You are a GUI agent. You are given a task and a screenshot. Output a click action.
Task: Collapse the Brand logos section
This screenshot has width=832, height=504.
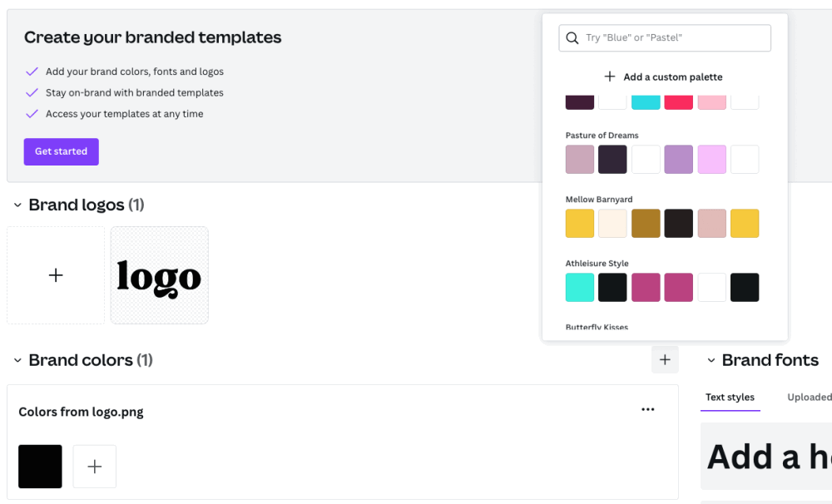pyautogui.click(x=17, y=205)
